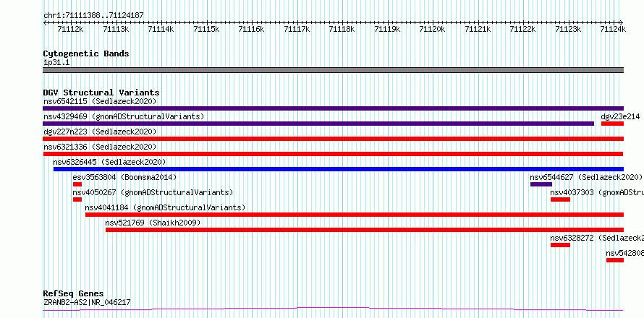Click the 71123k ruler tick label
Viewport: 644px width, 318px height.
(x=569, y=29)
